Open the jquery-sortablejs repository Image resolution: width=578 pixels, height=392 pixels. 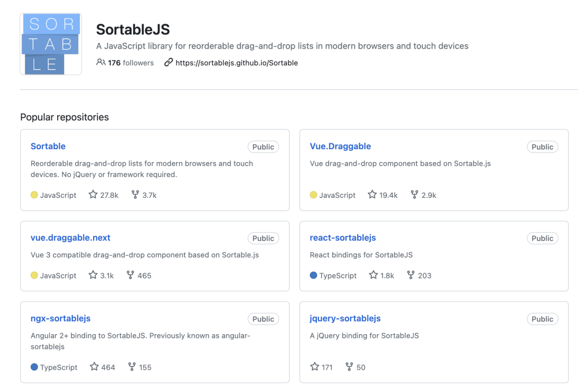point(345,318)
